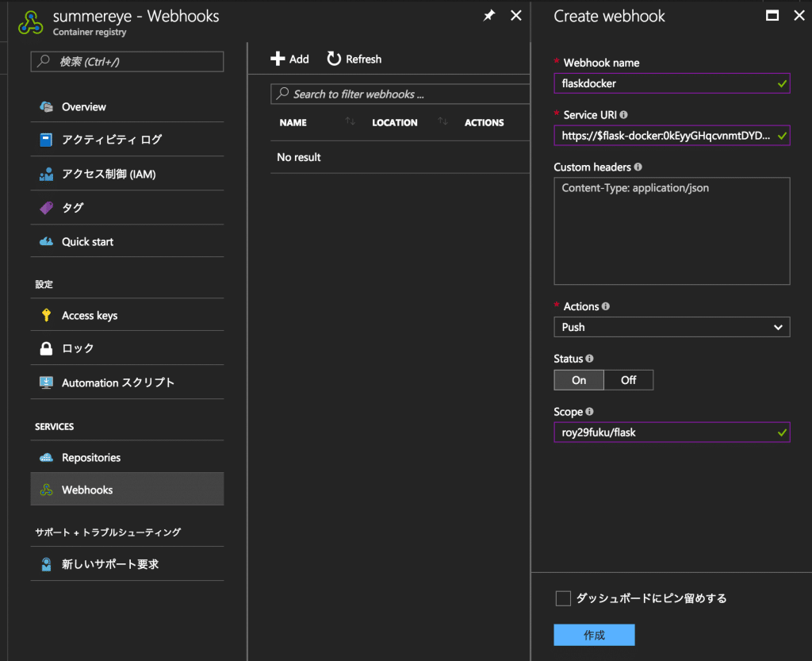This screenshot has width=812, height=661.
Task: Click the green Webhooks icon in sidebar
Action: 46,490
